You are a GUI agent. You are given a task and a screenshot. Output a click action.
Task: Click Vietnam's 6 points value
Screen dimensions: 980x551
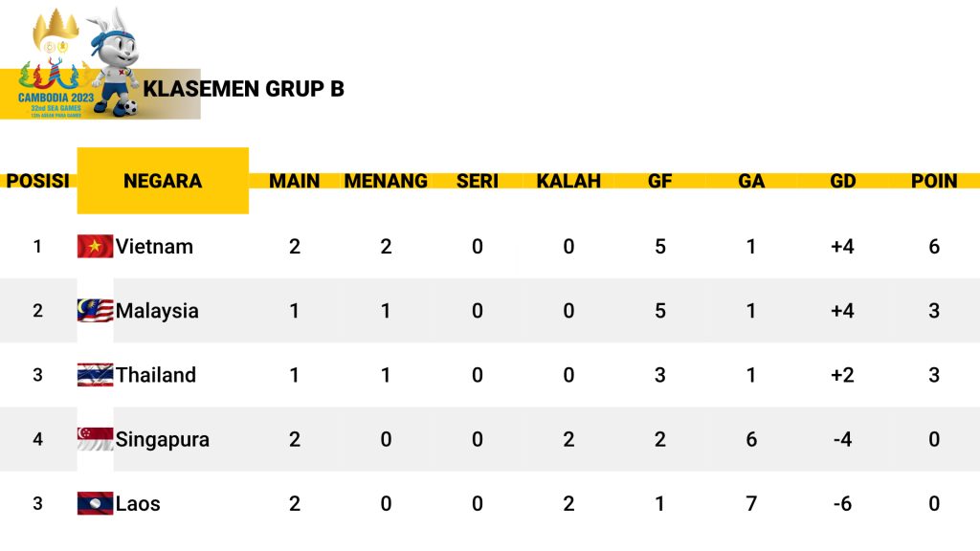coord(934,246)
